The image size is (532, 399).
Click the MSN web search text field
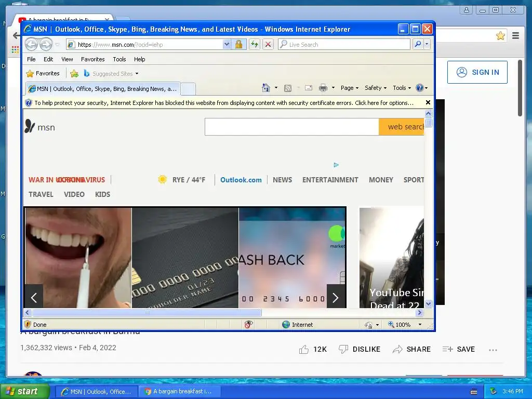pos(292,127)
